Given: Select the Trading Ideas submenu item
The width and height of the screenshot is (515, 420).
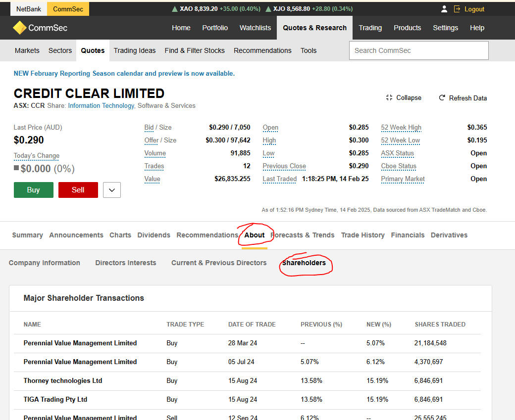Looking at the screenshot, I should coord(134,50).
